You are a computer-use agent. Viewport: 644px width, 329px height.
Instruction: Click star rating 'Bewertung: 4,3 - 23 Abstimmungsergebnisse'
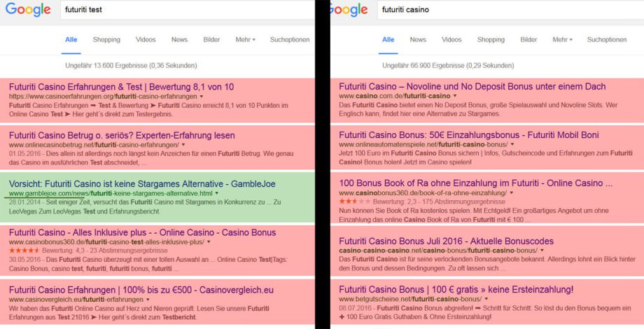point(88,251)
